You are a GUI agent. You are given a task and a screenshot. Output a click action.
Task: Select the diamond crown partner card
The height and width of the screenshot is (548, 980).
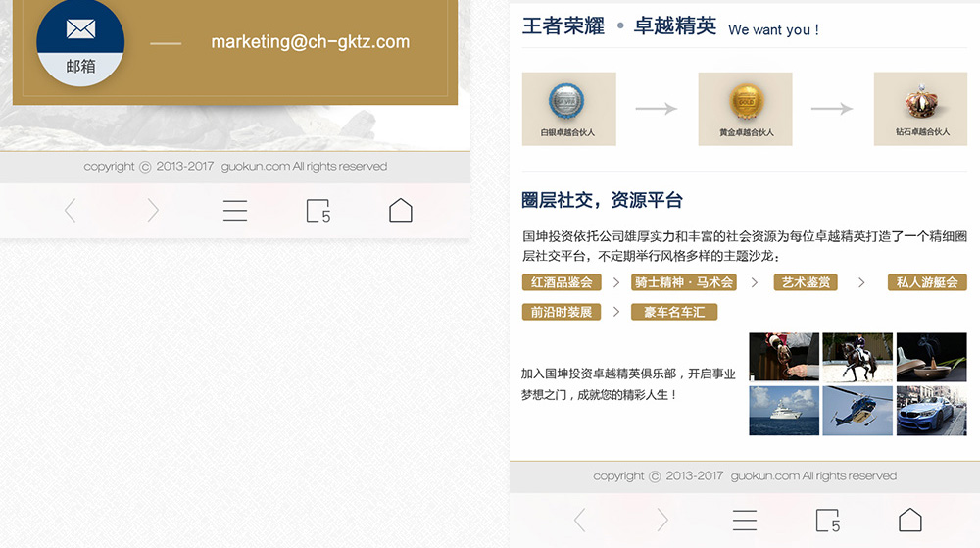(920, 109)
